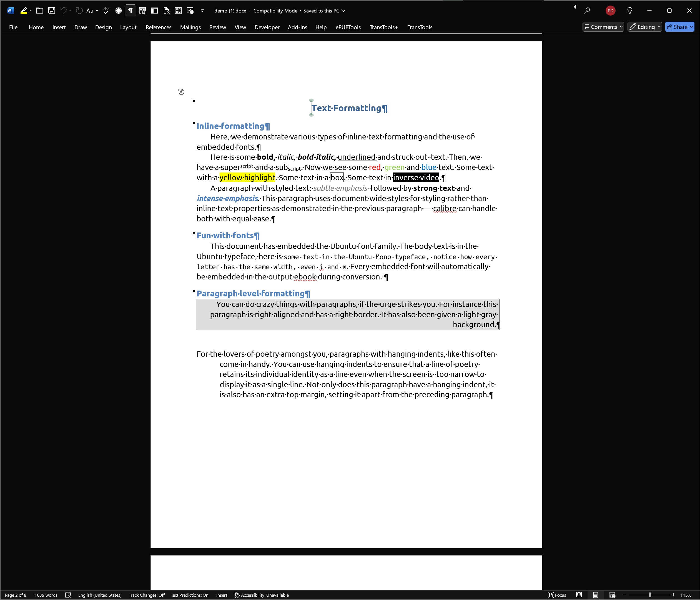Image resolution: width=700 pixels, height=600 pixels.
Task: Click the Open folder icon
Action: pyautogui.click(x=39, y=11)
